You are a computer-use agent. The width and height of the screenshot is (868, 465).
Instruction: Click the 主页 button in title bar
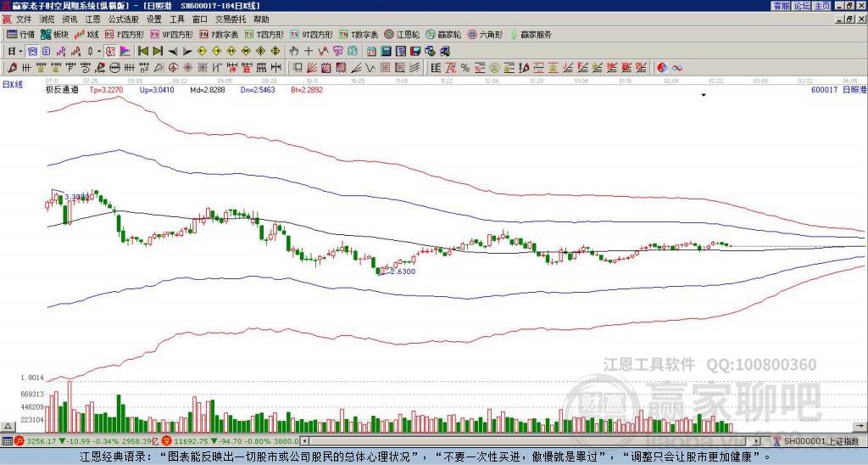pyautogui.click(x=821, y=6)
